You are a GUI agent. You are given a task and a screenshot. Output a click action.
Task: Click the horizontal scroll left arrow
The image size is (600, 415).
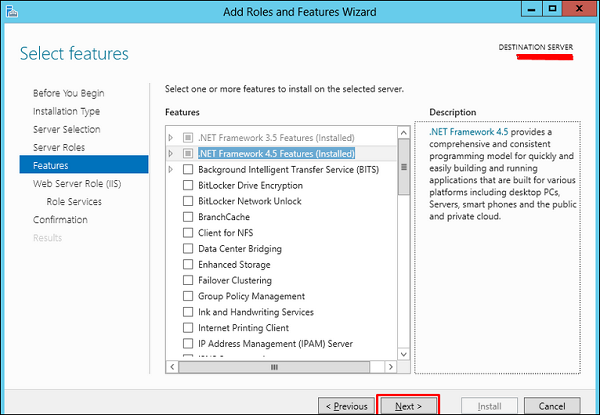tap(172, 367)
